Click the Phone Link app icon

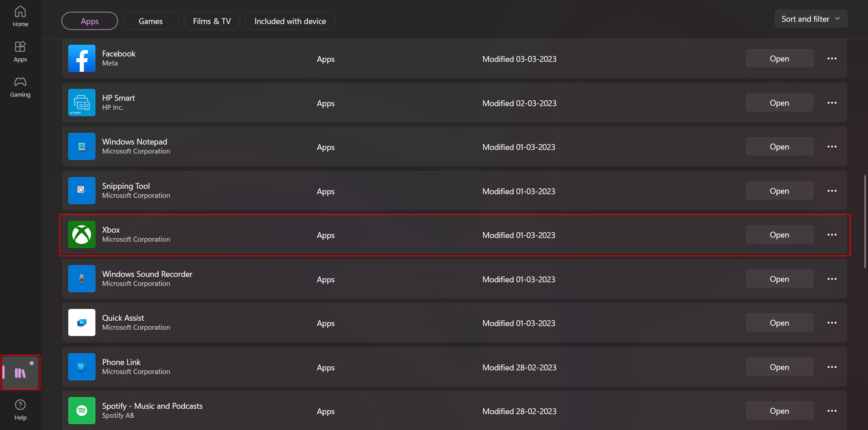click(82, 367)
